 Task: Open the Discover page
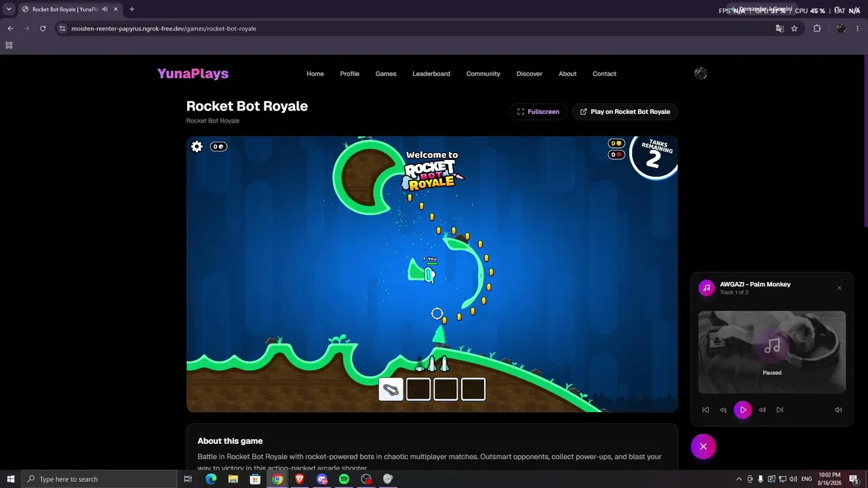tap(530, 74)
